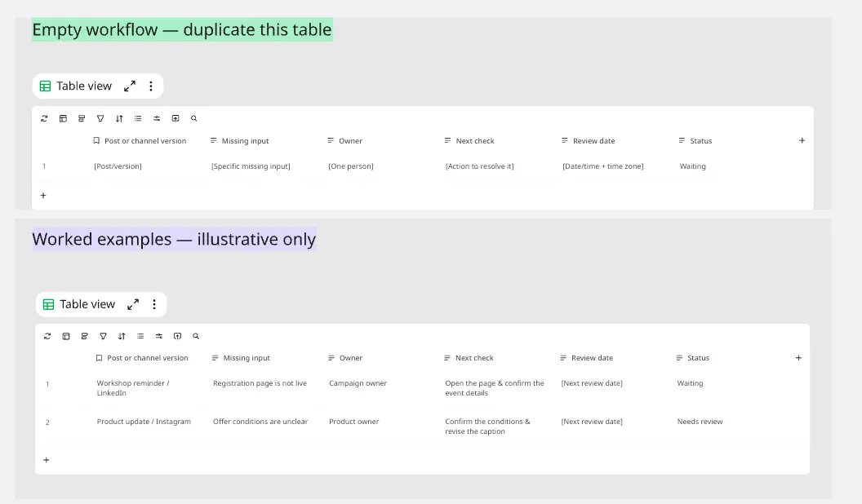Click Missing input header in Empty workflow table

tap(240, 141)
